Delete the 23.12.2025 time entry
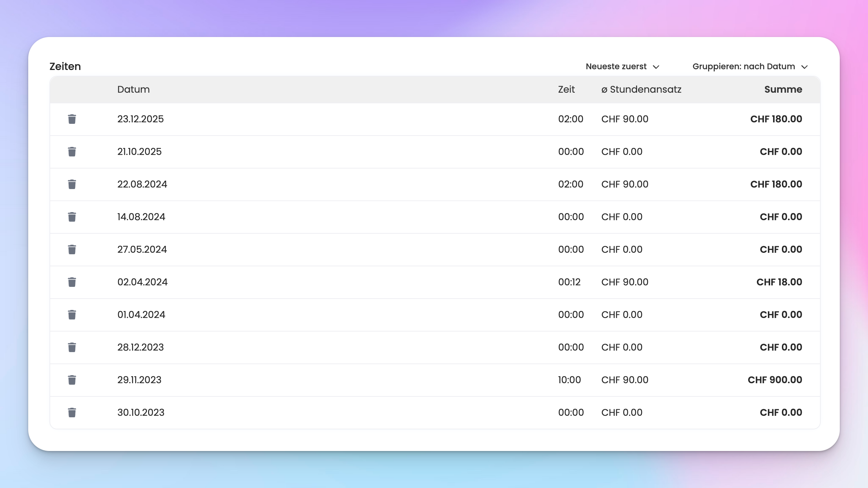The image size is (868, 488). [72, 119]
